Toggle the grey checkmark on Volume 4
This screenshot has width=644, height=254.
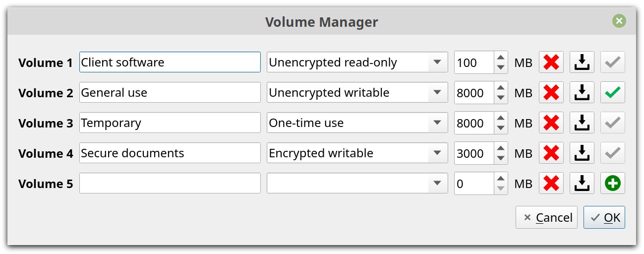click(613, 153)
